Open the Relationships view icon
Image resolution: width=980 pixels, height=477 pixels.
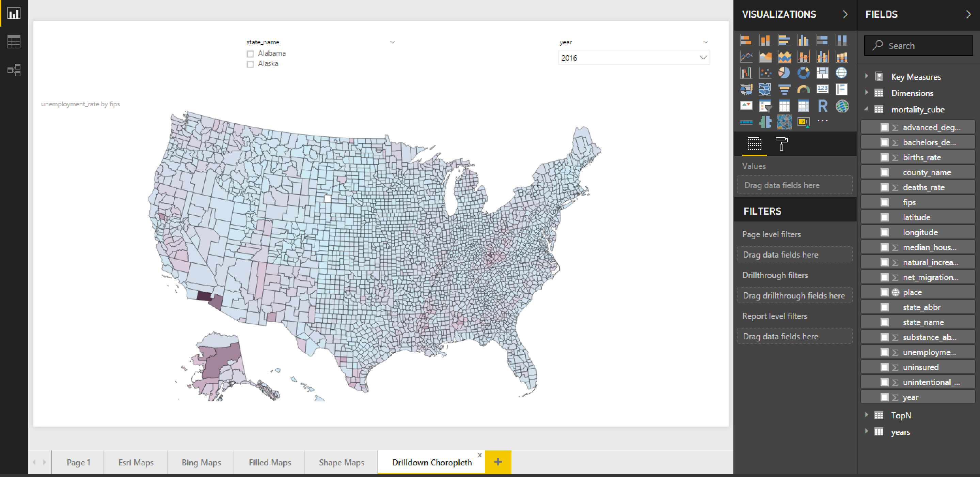[x=14, y=71]
